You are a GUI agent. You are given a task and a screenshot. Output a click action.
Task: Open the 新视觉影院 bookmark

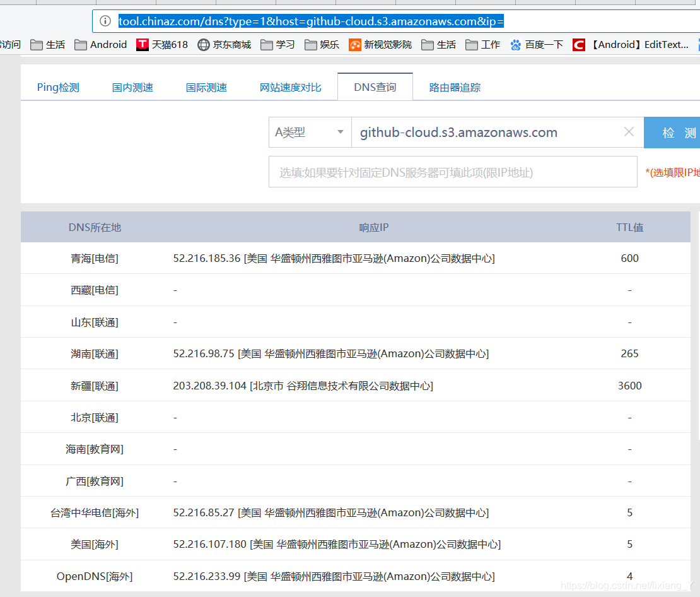click(x=380, y=45)
